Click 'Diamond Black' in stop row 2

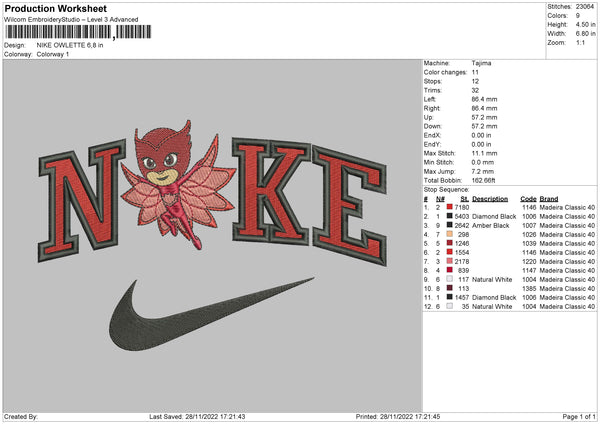pyautogui.click(x=494, y=216)
